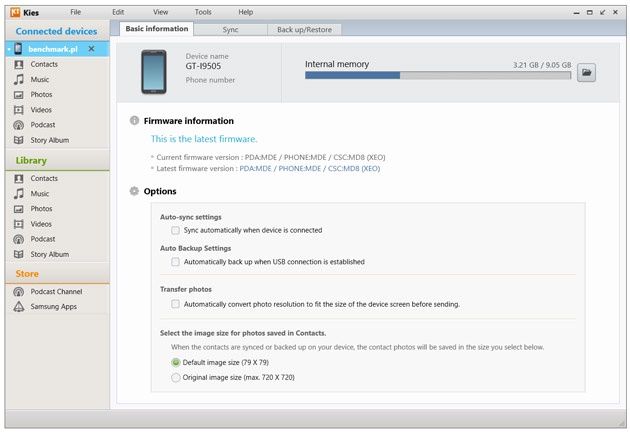This screenshot has height=432, width=630.
Task: Open Library Videos icon
Action: tap(18, 224)
